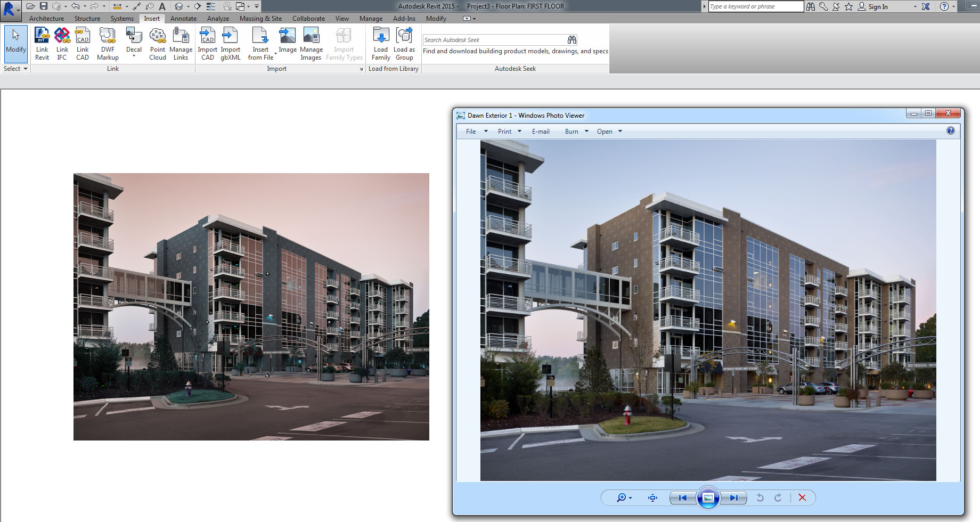Open the Autodesk Exchange Apps X icon
This screenshot has width=980, height=522.
pos(926,6)
